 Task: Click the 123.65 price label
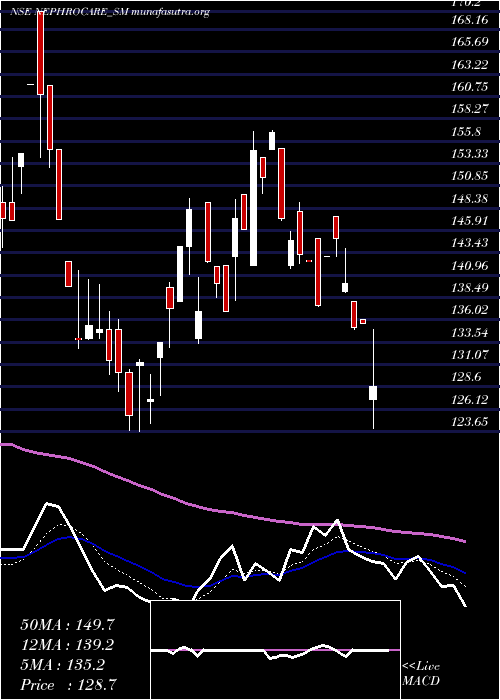pyautogui.click(x=470, y=421)
